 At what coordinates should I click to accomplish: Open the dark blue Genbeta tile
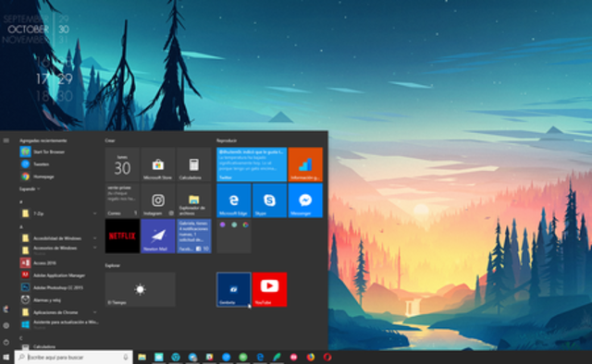(x=234, y=289)
